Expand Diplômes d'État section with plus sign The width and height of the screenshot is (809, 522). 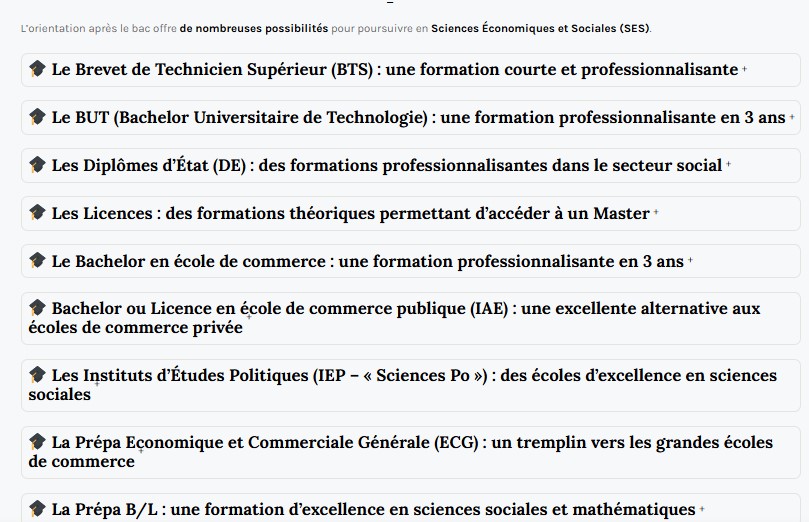tap(728, 166)
